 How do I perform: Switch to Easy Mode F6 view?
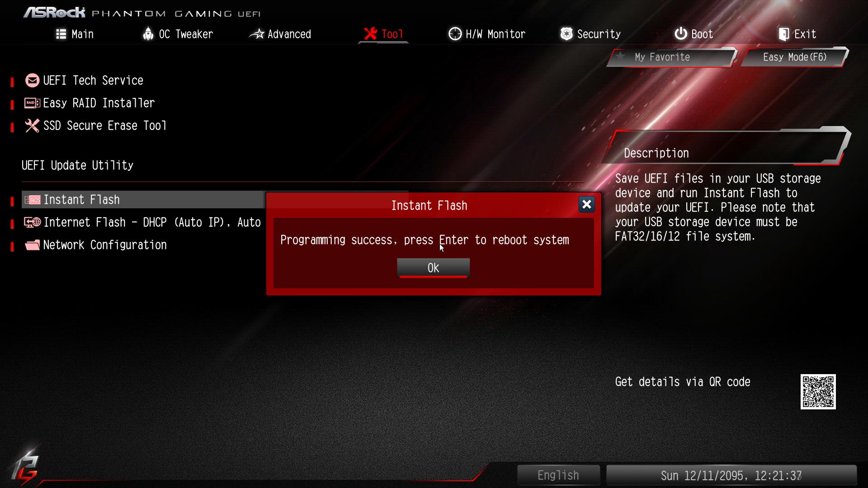[x=796, y=56]
